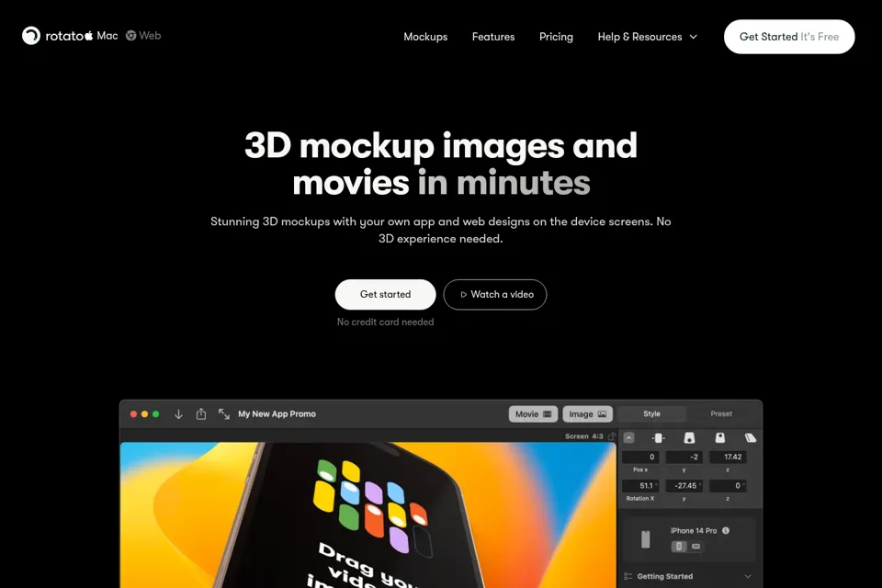
Task: Click the Get started hero button
Action: (385, 294)
